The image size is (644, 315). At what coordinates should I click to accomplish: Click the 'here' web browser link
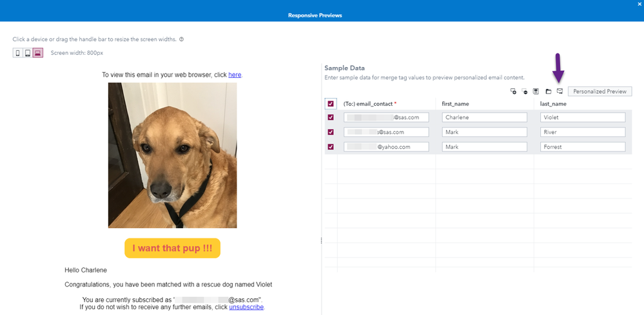click(x=235, y=75)
